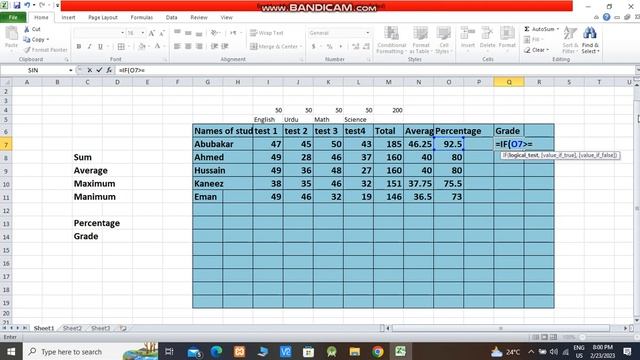This screenshot has width=640, height=360.
Task: Switch to the Sheet2 worksheet tab
Action: click(x=72, y=328)
